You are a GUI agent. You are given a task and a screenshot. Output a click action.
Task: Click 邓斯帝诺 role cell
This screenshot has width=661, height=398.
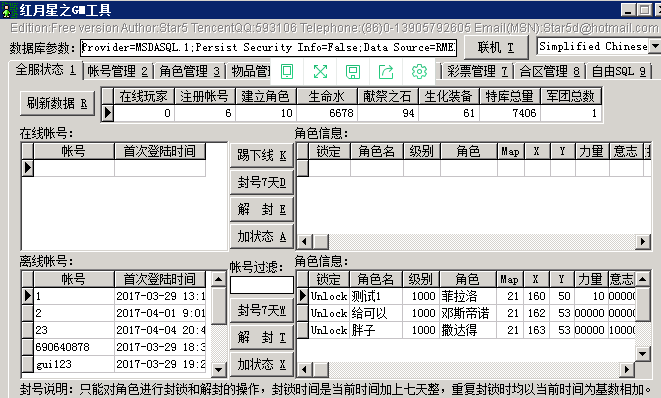pyautogui.click(x=468, y=313)
